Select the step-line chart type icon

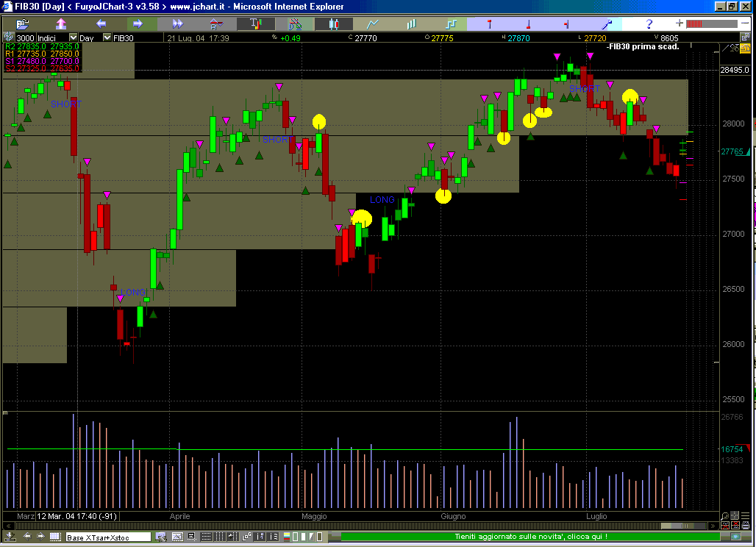[452, 24]
